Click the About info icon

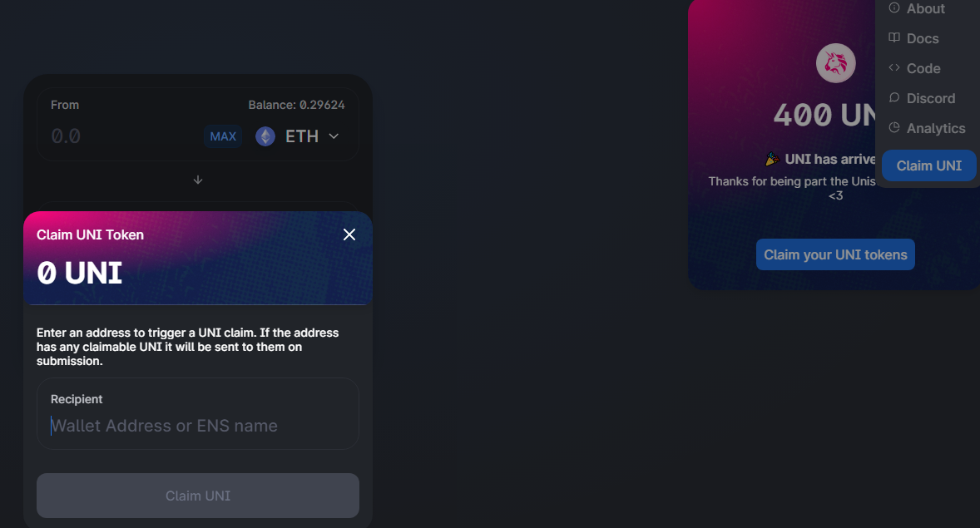(894, 8)
